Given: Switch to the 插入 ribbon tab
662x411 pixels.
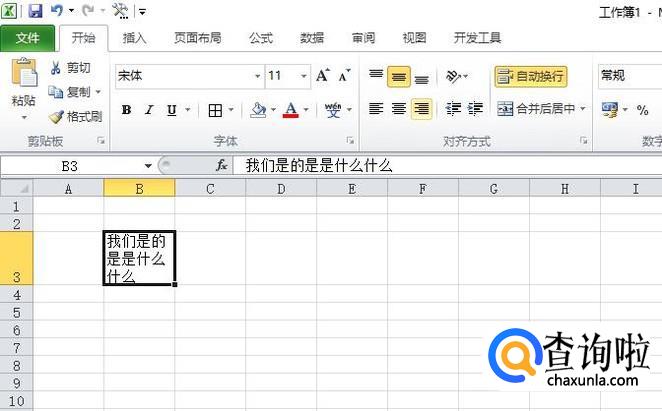Looking at the screenshot, I should (x=134, y=38).
